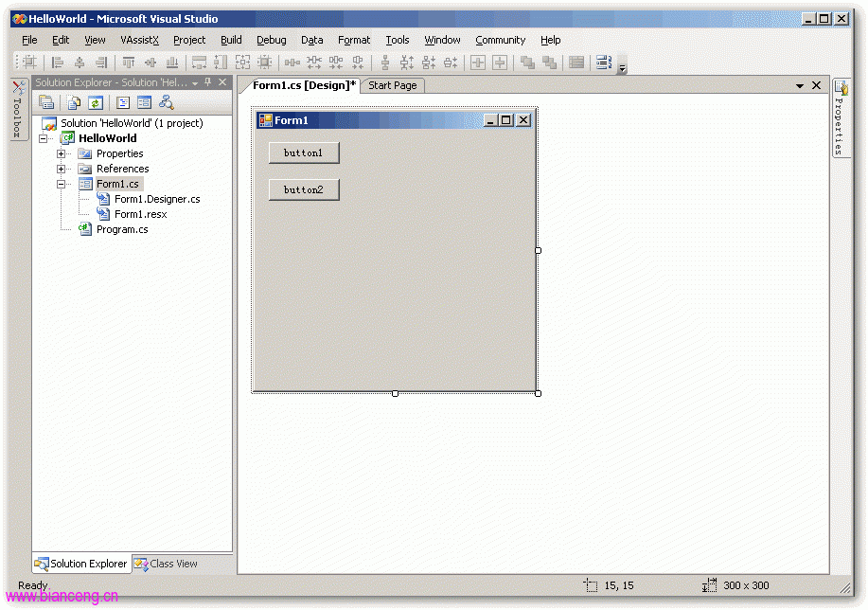Click Decrease Horizontal Spacing icon
868x610 pixels.
pos(335,63)
